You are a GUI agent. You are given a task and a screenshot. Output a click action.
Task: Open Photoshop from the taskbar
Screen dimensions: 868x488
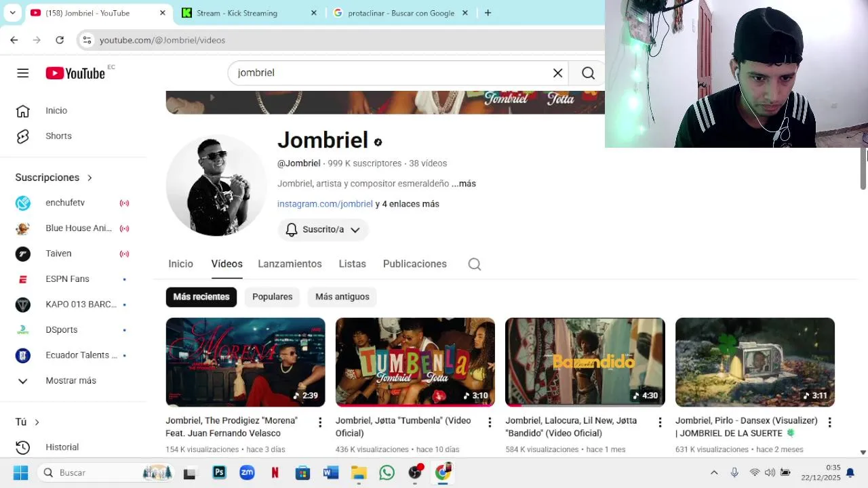tap(219, 472)
